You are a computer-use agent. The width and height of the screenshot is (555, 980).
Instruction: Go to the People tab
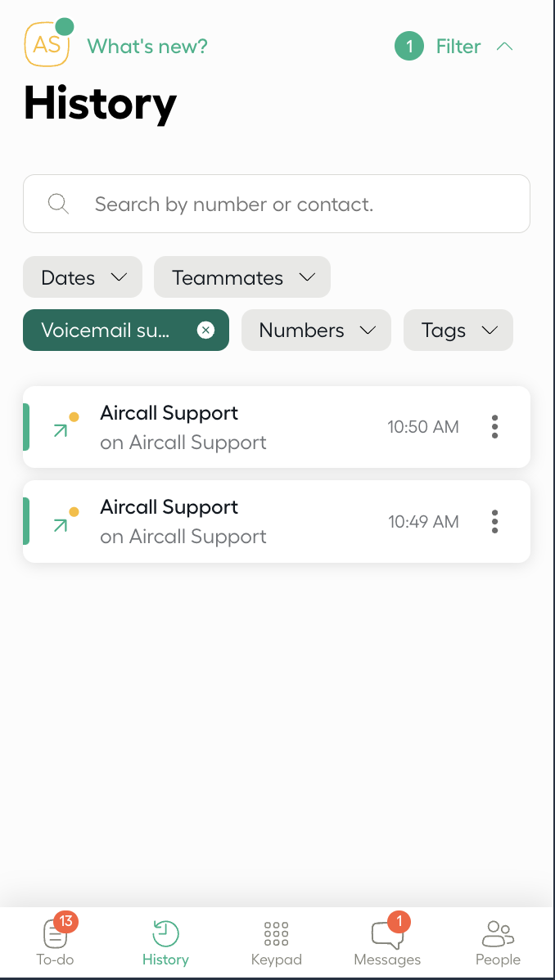[x=498, y=942]
